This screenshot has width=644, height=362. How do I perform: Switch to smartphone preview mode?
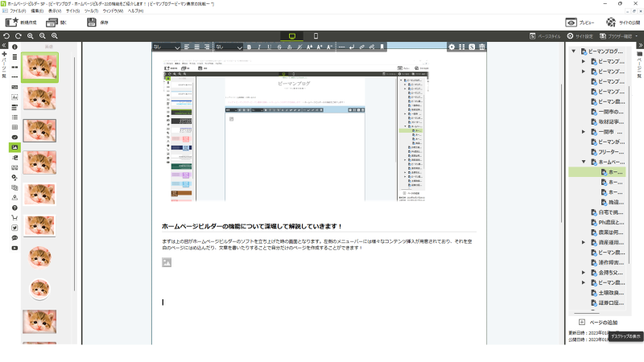pyautogui.click(x=316, y=36)
